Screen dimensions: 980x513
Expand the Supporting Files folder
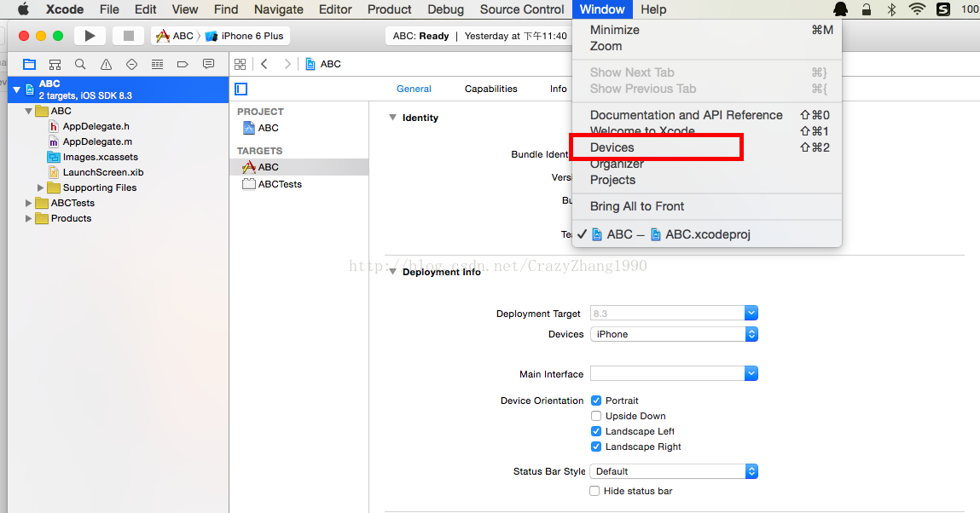pyautogui.click(x=40, y=187)
